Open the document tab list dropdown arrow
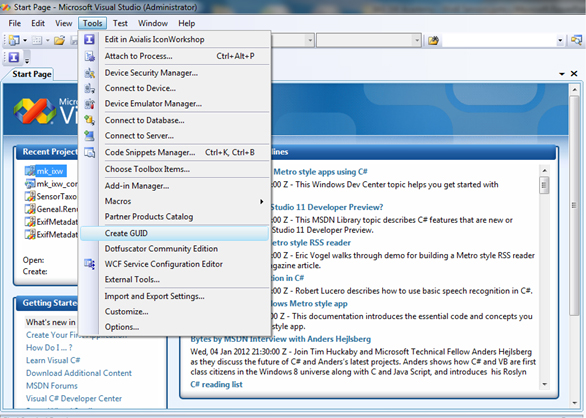 [562, 74]
